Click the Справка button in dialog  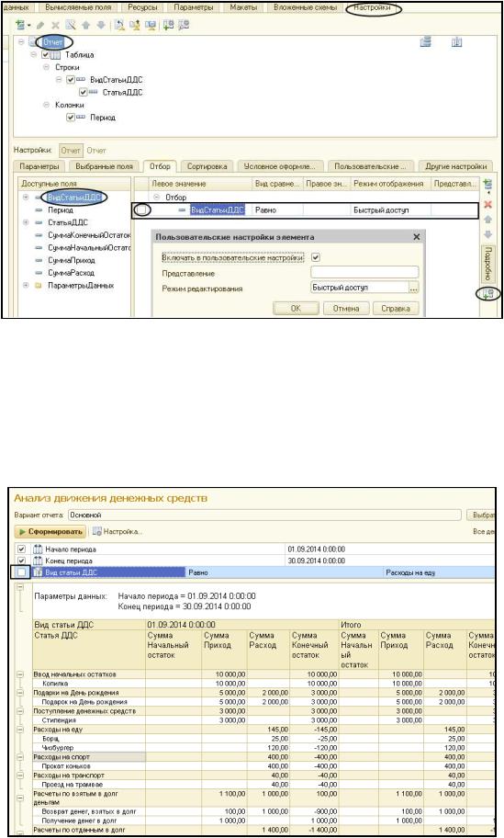[x=396, y=309]
